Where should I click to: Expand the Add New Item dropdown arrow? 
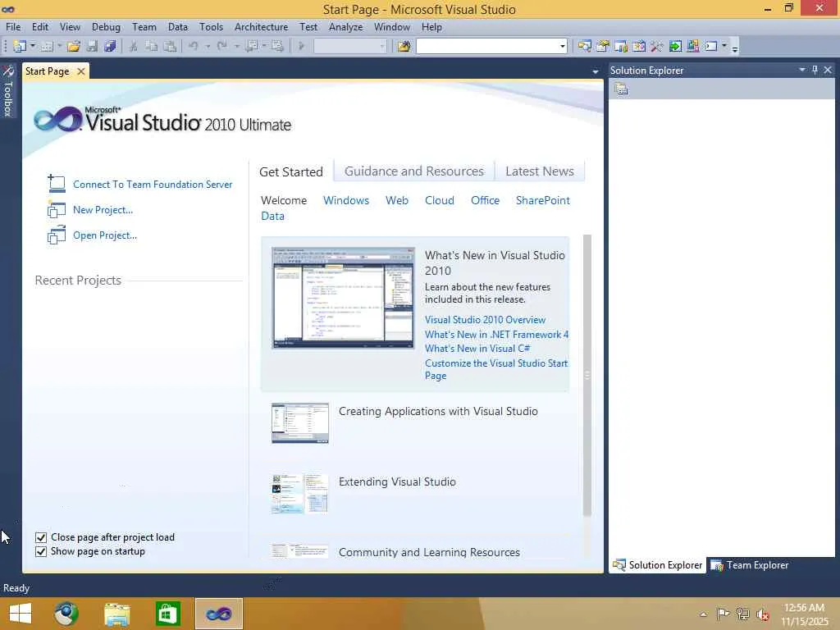[x=59, y=46]
